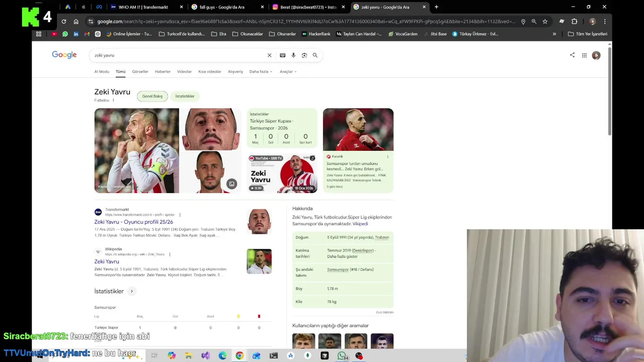Open the Fanatik news card photo
The height and width of the screenshot is (362, 644).
tap(358, 130)
